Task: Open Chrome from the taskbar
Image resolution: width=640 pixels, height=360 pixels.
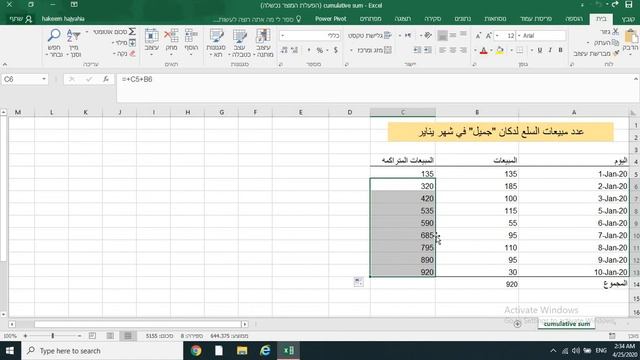Action: (x=196, y=351)
